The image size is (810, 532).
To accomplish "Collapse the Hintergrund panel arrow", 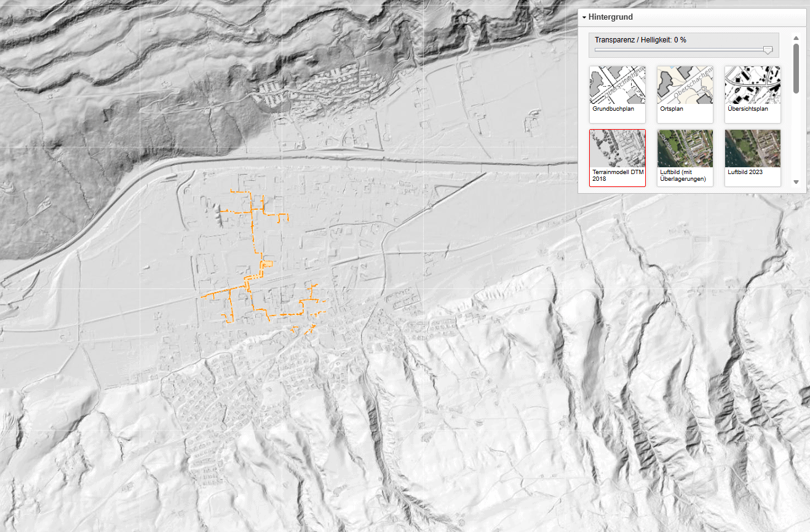I will coord(584,18).
